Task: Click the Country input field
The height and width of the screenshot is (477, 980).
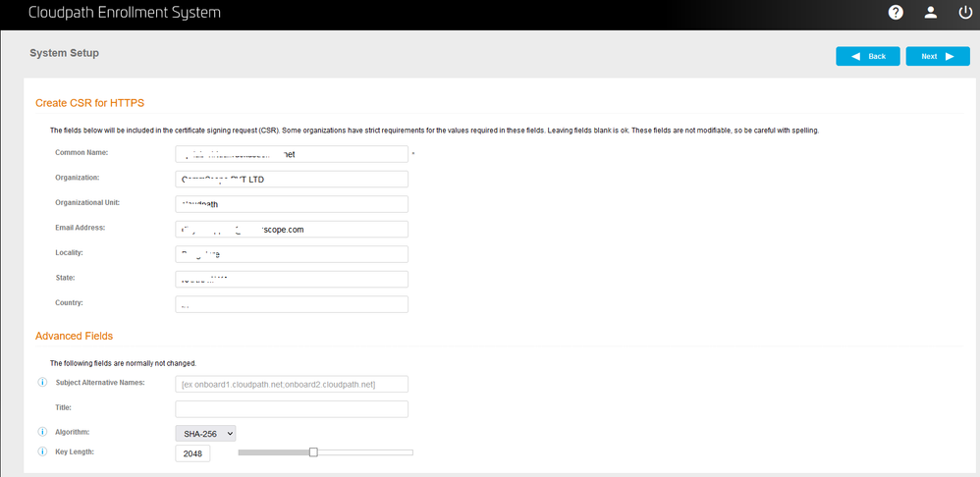Action: (292, 304)
